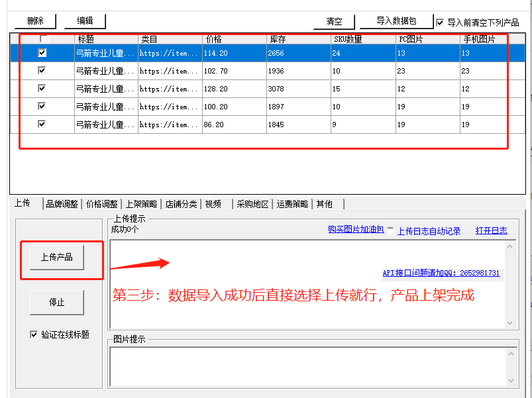Image resolution: width=532 pixels, height=398 pixels.
Task: Click the 清空 button
Action: (x=334, y=22)
